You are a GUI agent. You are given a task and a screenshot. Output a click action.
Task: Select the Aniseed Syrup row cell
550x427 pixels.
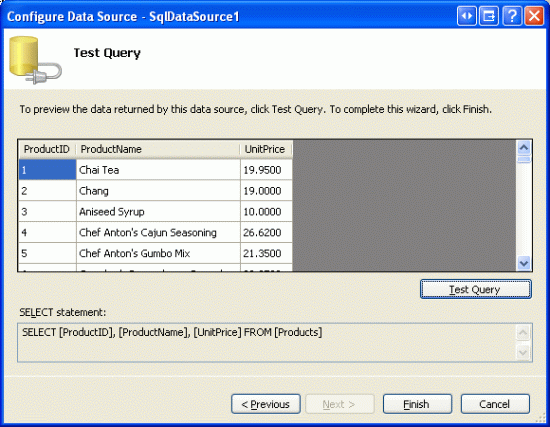pyautogui.click(x=158, y=212)
